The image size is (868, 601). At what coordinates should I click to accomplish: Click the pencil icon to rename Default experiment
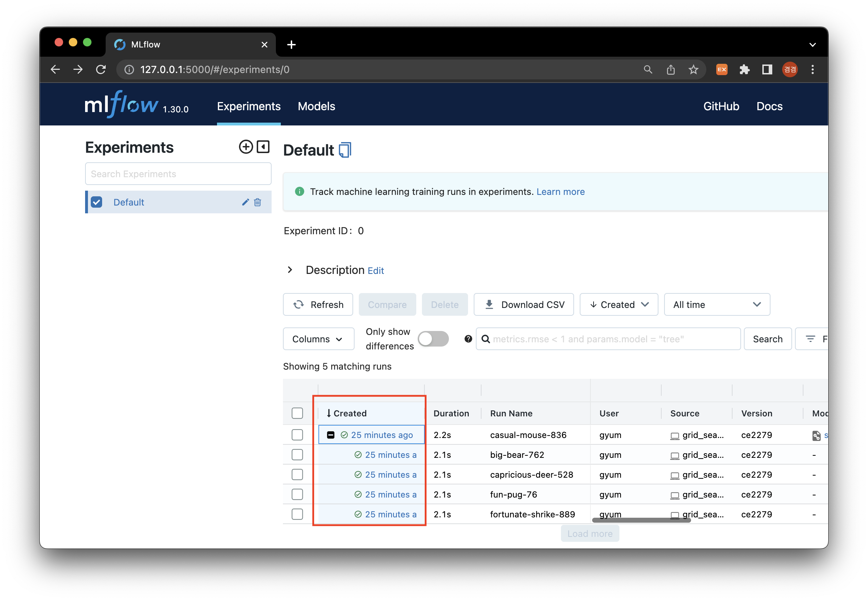(x=245, y=202)
